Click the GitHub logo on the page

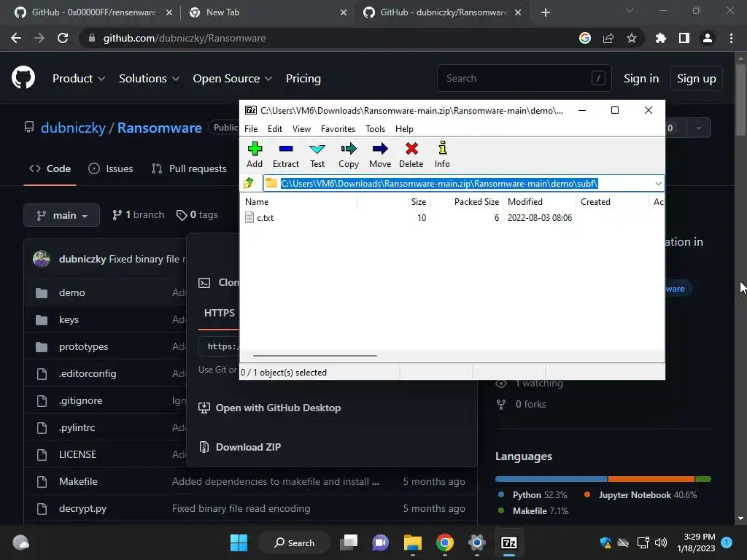coord(23,78)
